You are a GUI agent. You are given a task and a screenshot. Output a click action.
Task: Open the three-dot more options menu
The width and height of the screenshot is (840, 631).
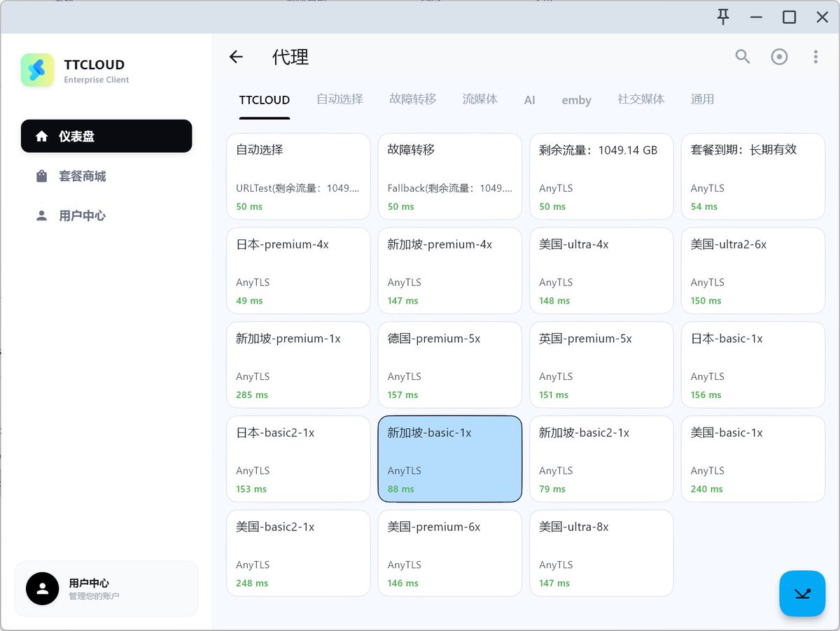pyautogui.click(x=815, y=57)
